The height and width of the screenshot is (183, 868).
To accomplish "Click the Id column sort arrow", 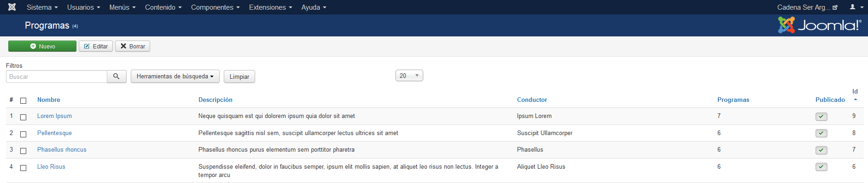I will 855,100.
